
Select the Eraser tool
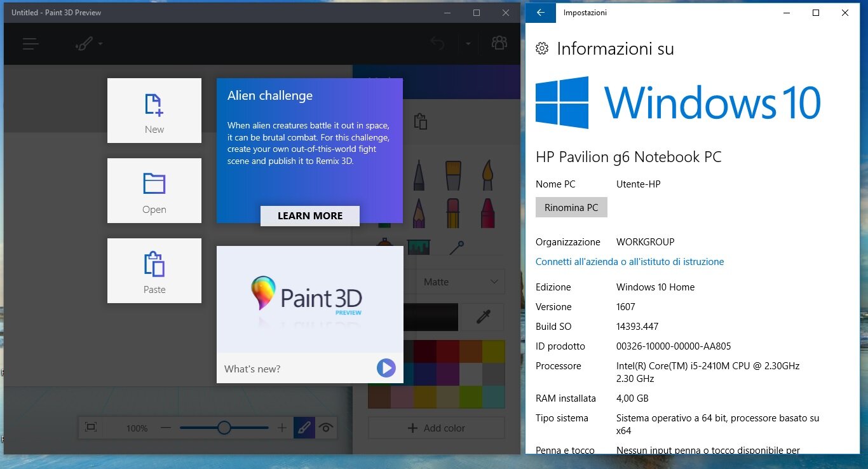(x=452, y=213)
